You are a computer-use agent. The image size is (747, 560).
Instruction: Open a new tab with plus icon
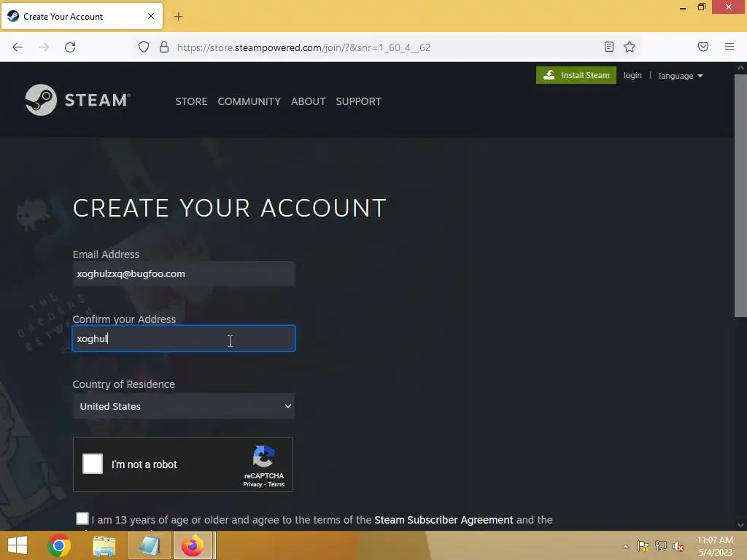pos(178,17)
